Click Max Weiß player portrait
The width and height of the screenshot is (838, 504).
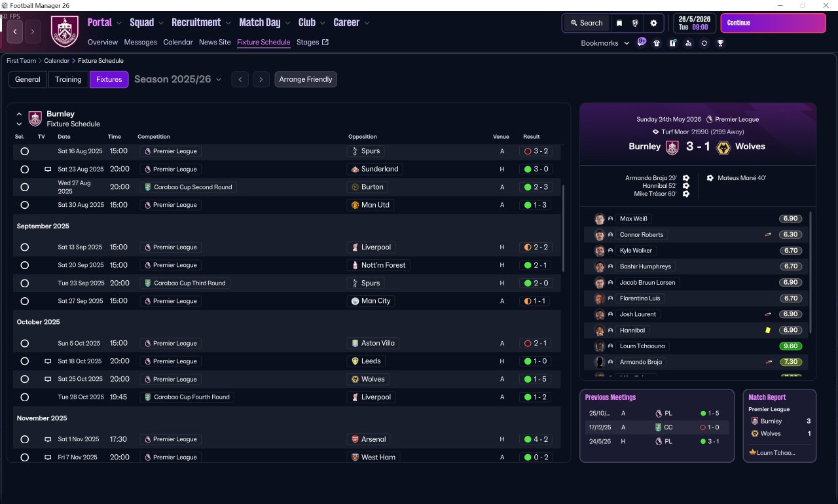click(599, 219)
